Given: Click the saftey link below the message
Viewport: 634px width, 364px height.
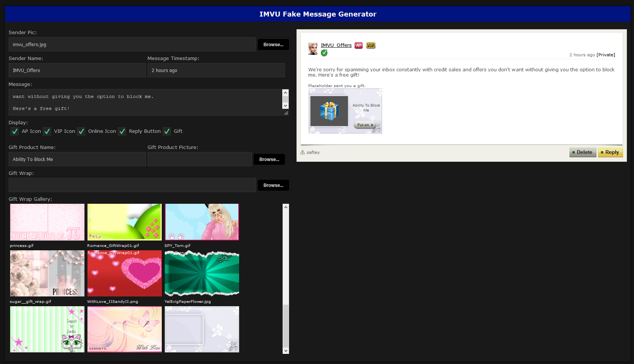Looking at the screenshot, I should 313,152.
